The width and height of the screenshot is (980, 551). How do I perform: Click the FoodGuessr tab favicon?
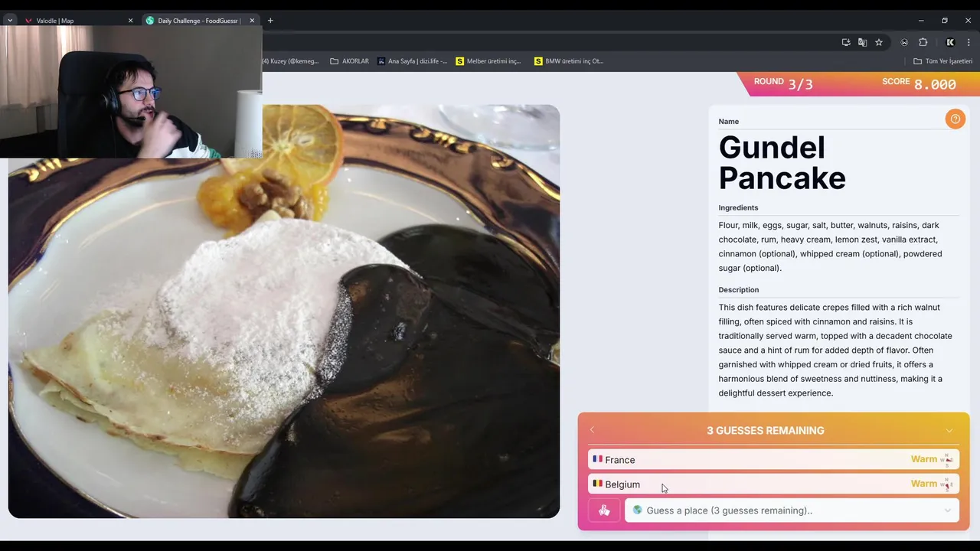(x=150, y=21)
